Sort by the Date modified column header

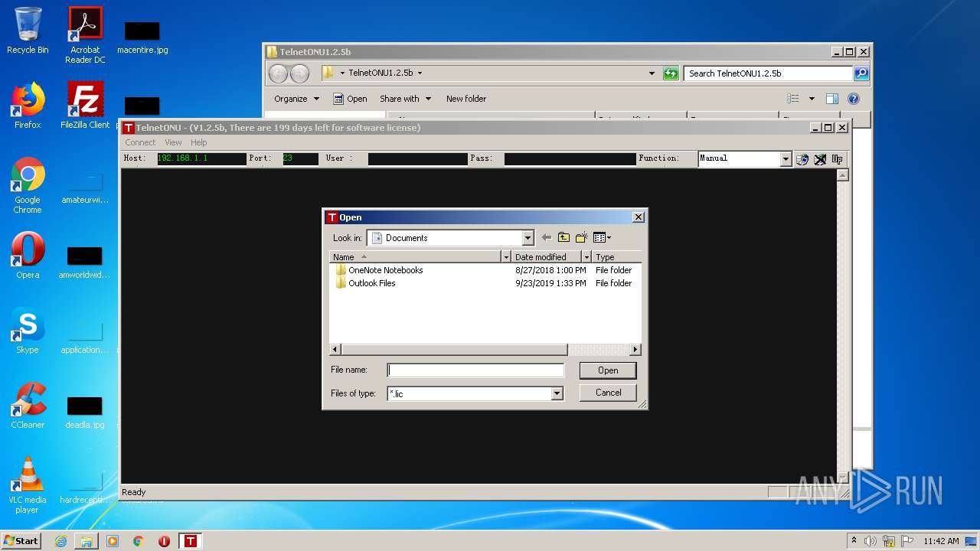pos(547,257)
